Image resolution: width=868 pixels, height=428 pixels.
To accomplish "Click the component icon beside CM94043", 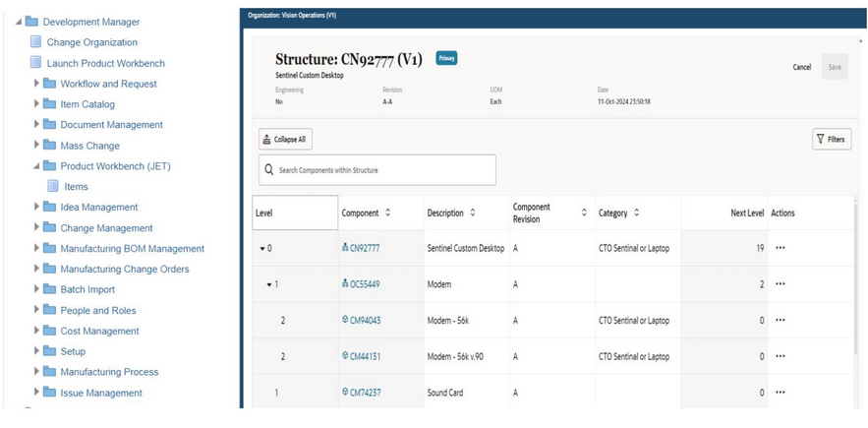I will 345,320.
